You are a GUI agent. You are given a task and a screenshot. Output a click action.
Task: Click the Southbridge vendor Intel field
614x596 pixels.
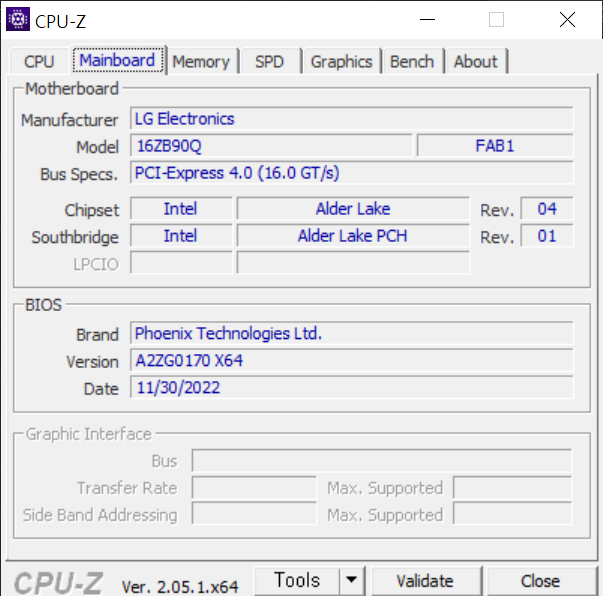pyautogui.click(x=181, y=236)
